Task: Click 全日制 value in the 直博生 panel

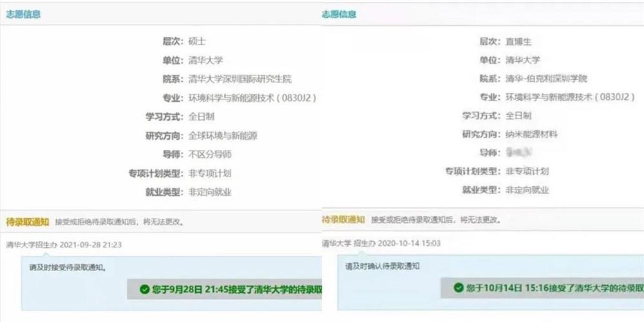Action: point(518,116)
